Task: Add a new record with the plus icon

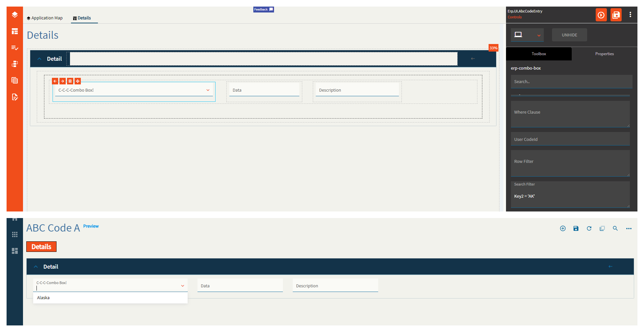Action: click(563, 229)
